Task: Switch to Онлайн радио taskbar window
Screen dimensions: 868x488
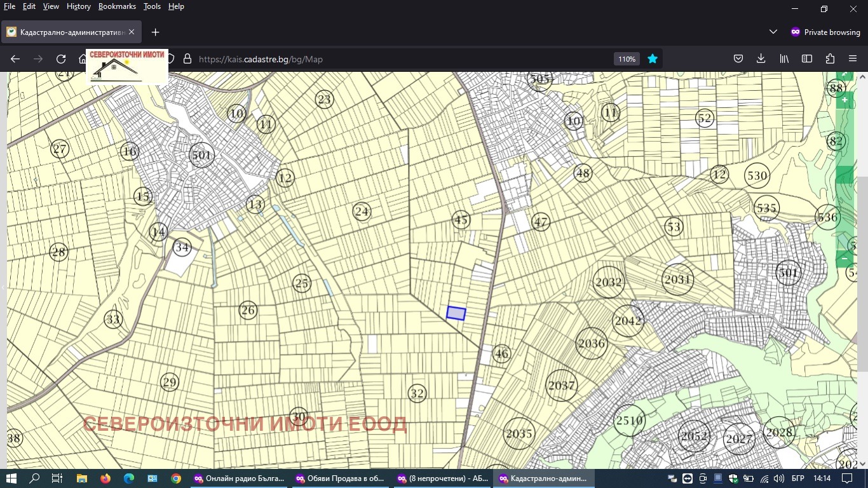Action: [x=240, y=478]
